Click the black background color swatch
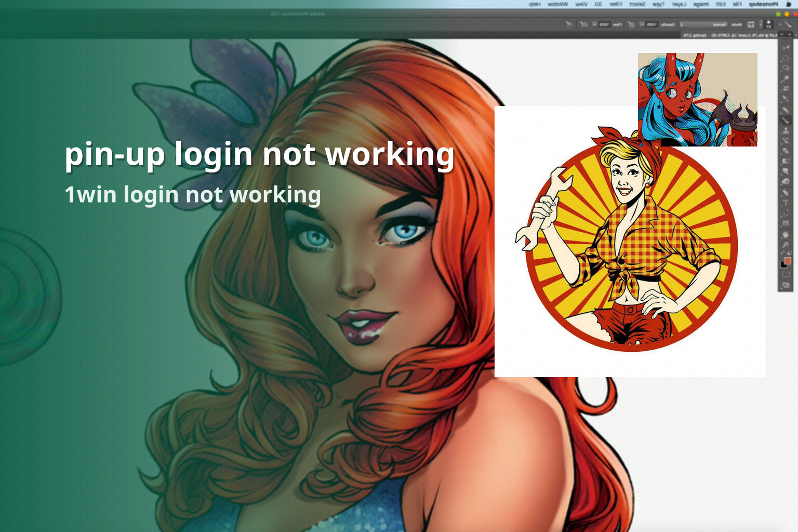 tap(783, 265)
